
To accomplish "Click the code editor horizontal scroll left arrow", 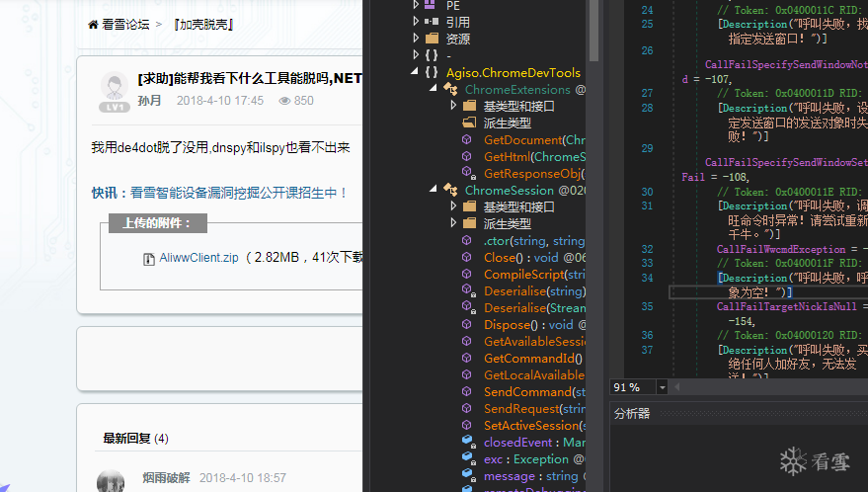I will click(676, 387).
